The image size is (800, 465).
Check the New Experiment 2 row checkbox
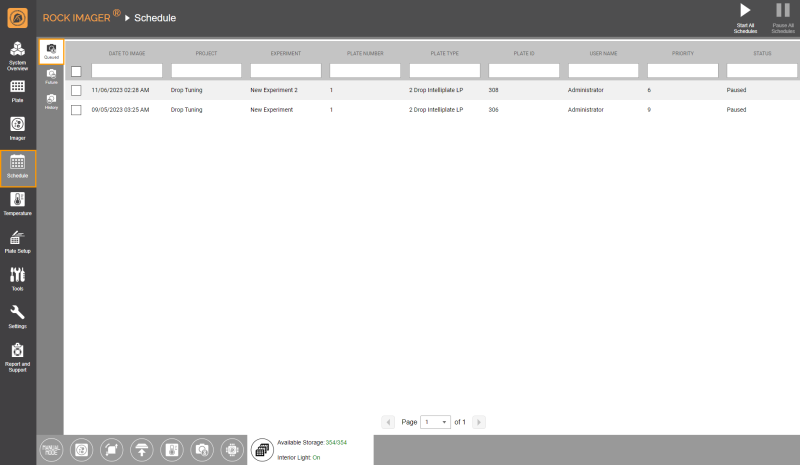76,90
